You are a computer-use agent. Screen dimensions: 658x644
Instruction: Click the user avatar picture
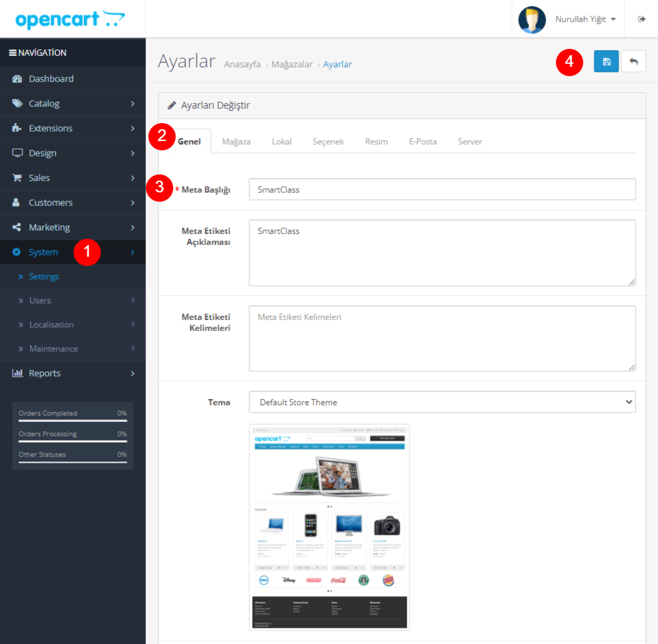(x=532, y=20)
